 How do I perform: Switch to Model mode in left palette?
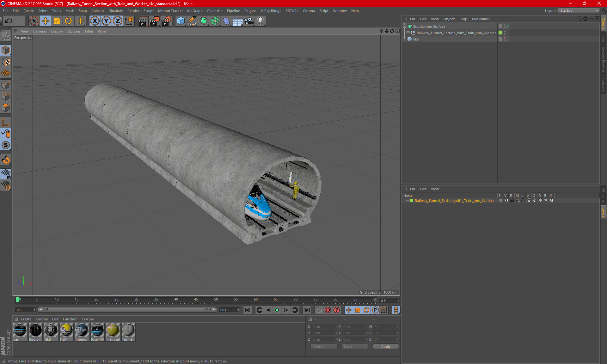tap(6, 50)
